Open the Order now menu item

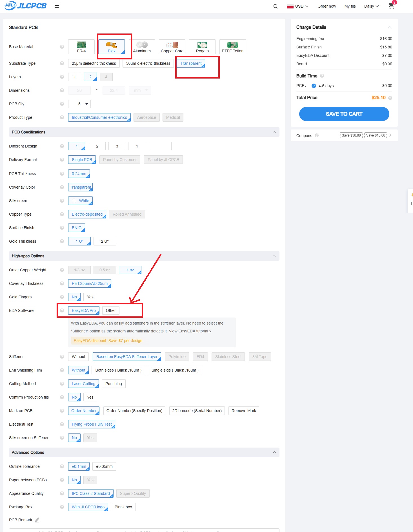[327, 6]
